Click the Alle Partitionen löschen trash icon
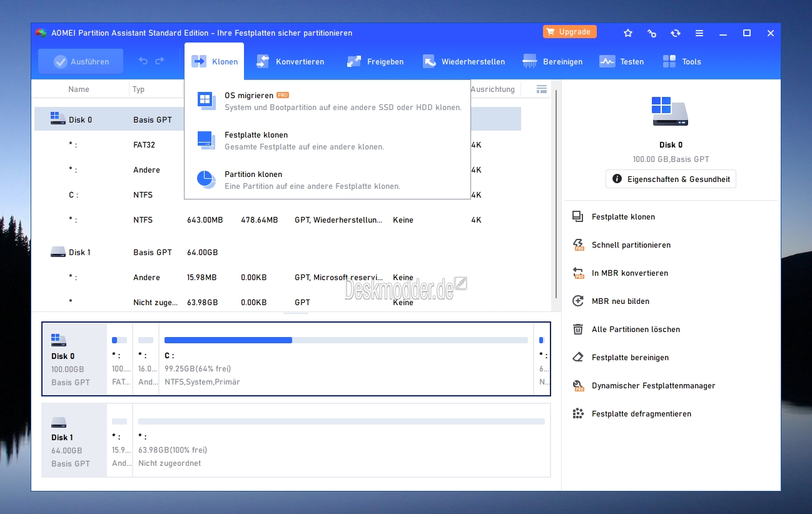The width and height of the screenshot is (812, 514). [x=578, y=329]
